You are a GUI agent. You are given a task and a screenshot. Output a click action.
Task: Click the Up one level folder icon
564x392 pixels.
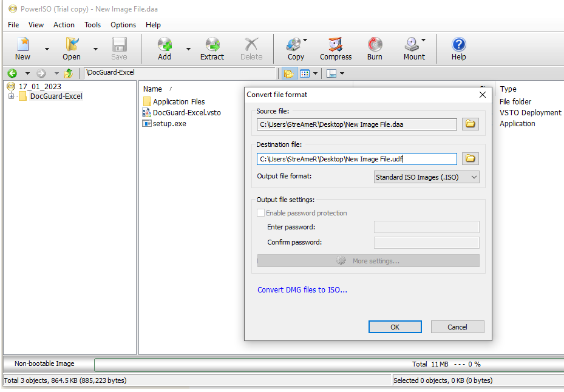click(68, 73)
